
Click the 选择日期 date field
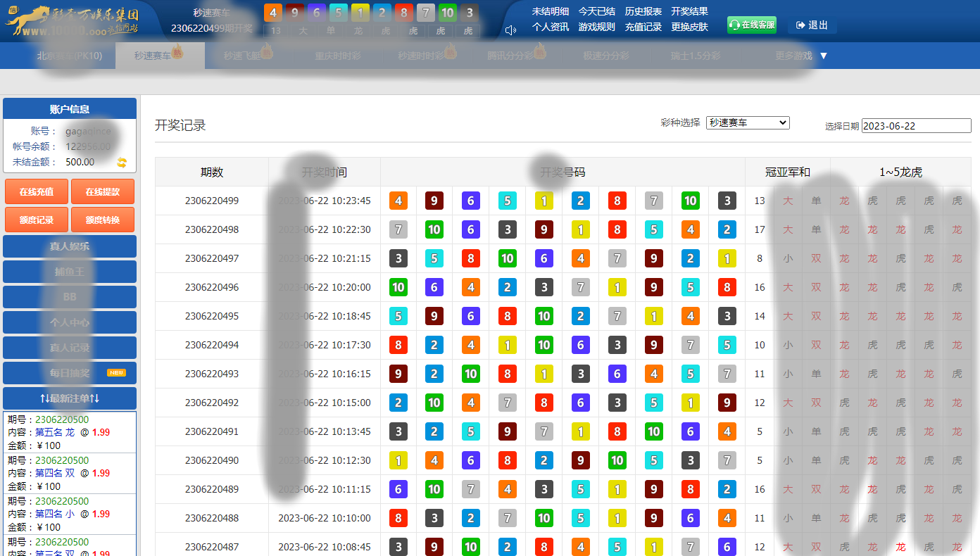click(x=917, y=126)
